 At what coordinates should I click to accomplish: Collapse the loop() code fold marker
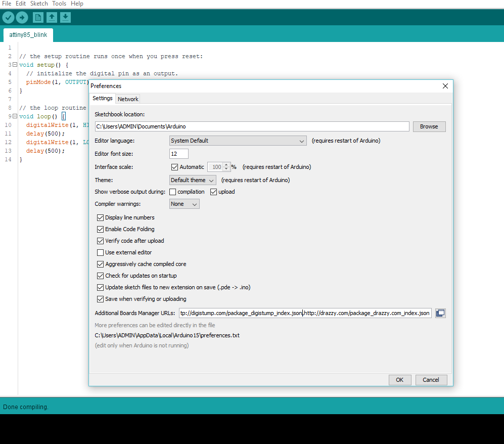point(15,116)
